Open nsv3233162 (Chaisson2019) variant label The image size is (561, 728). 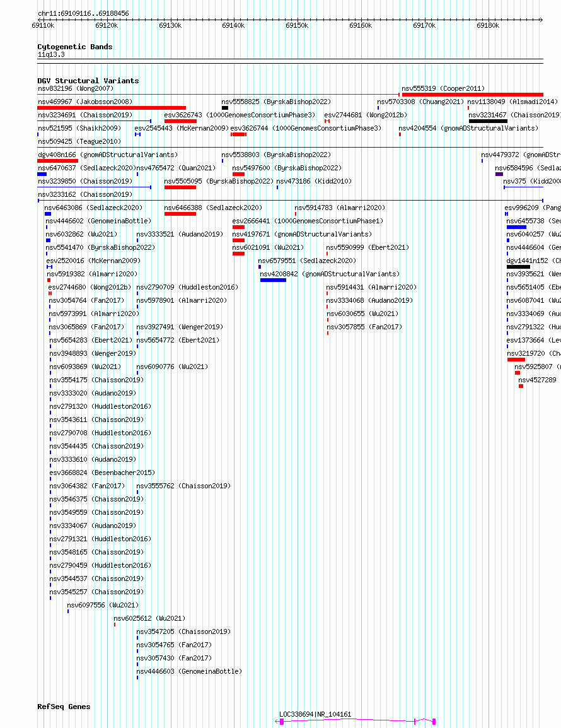85,194
